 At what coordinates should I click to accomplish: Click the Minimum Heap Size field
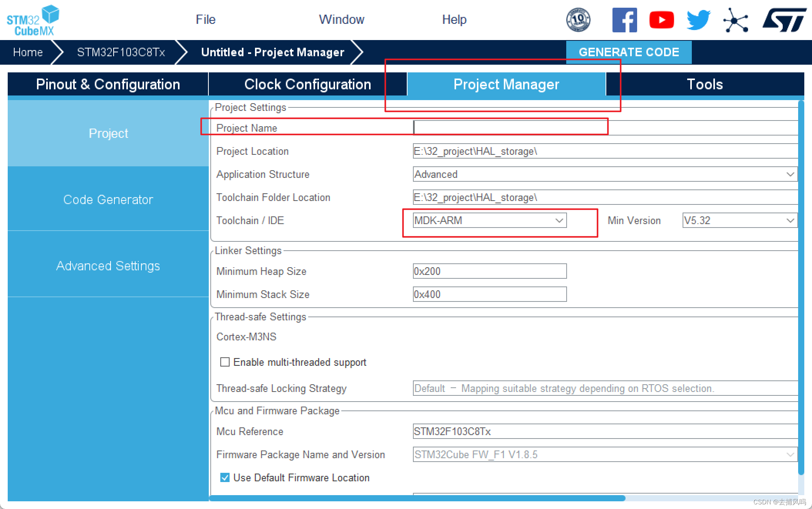[490, 271]
